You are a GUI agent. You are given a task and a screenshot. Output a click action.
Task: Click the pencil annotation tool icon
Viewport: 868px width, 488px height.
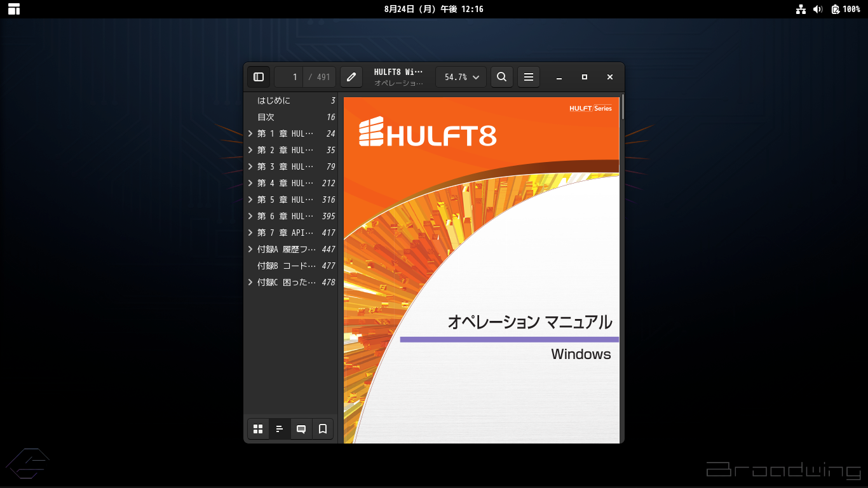point(351,77)
